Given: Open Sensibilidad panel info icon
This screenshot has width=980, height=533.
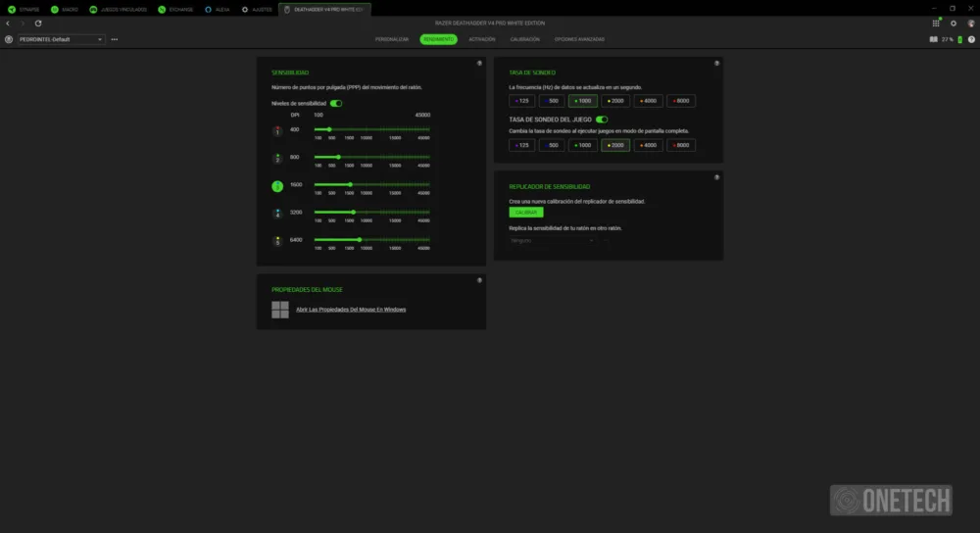Looking at the screenshot, I should (479, 63).
